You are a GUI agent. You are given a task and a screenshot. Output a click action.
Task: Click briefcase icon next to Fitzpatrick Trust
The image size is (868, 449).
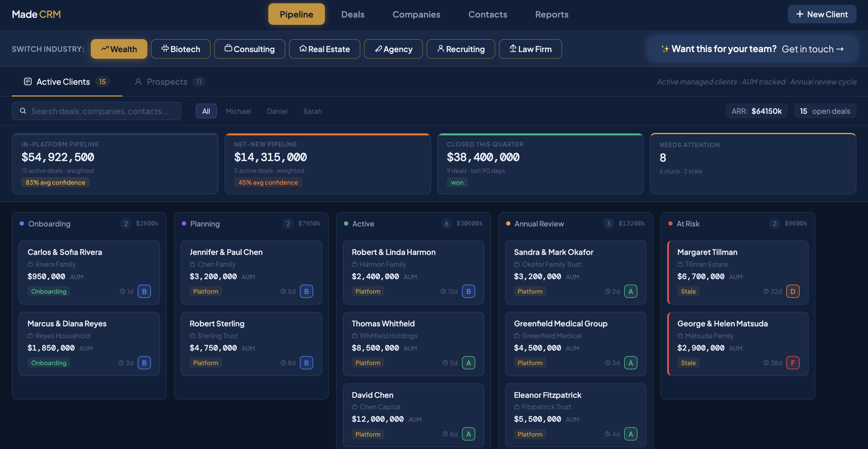516,407
